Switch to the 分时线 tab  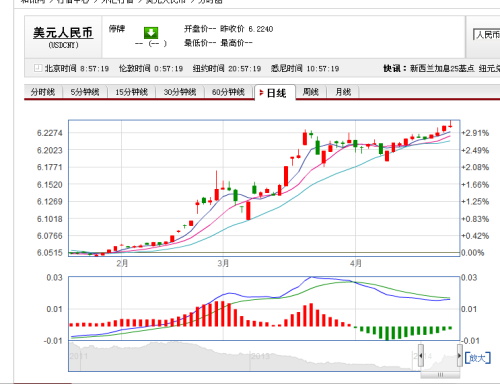coord(43,92)
